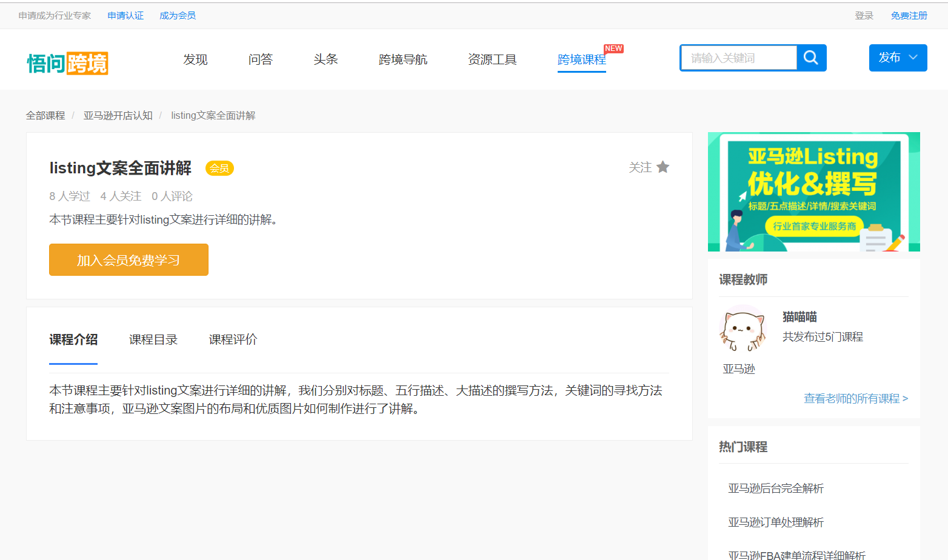This screenshot has width=948, height=560.
Task: Click the 热门课程 section heading
Action: 743,447
